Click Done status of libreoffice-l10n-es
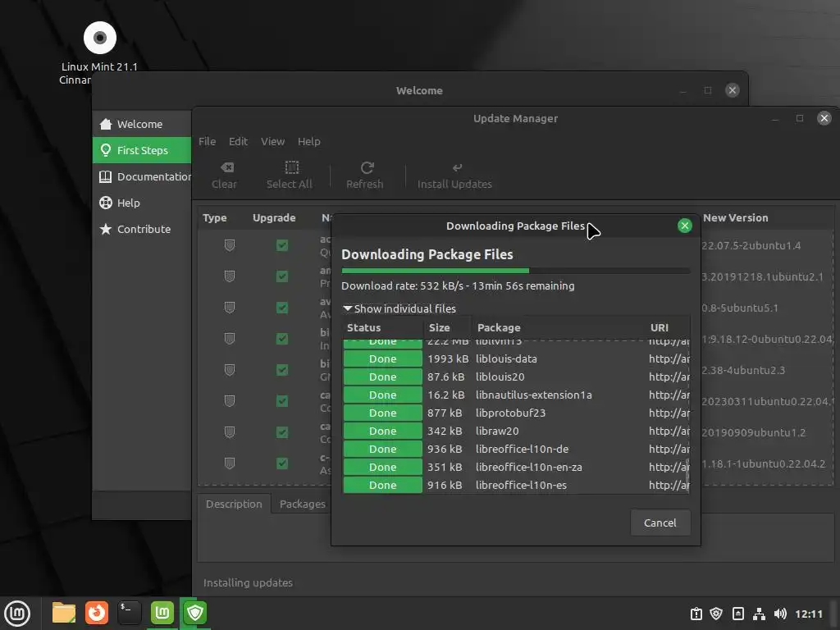840x630 pixels. coord(382,486)
